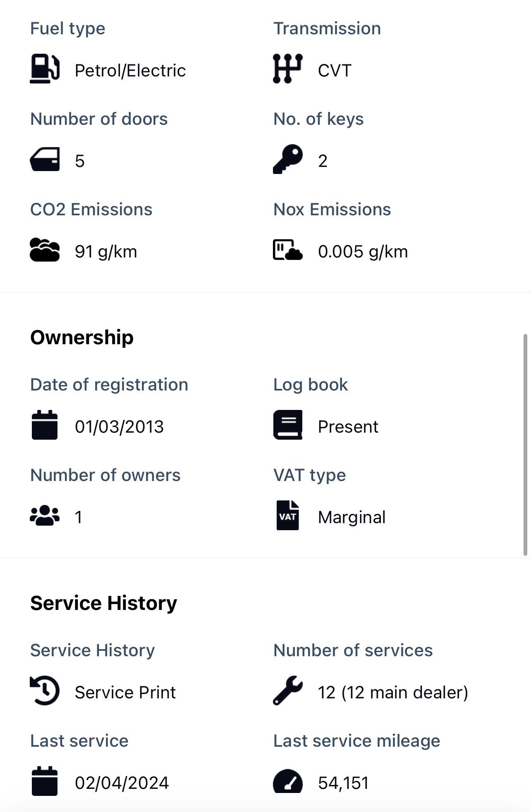The width and height of the screenshot is (531, 812).
Task: Click the log book icon
Action: tap(287, 425)
